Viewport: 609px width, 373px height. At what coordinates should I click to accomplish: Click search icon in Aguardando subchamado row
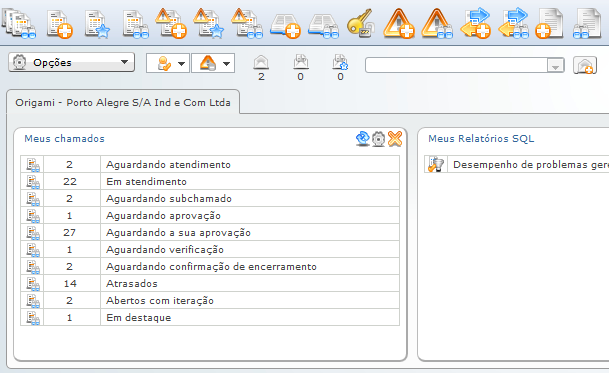33,199
